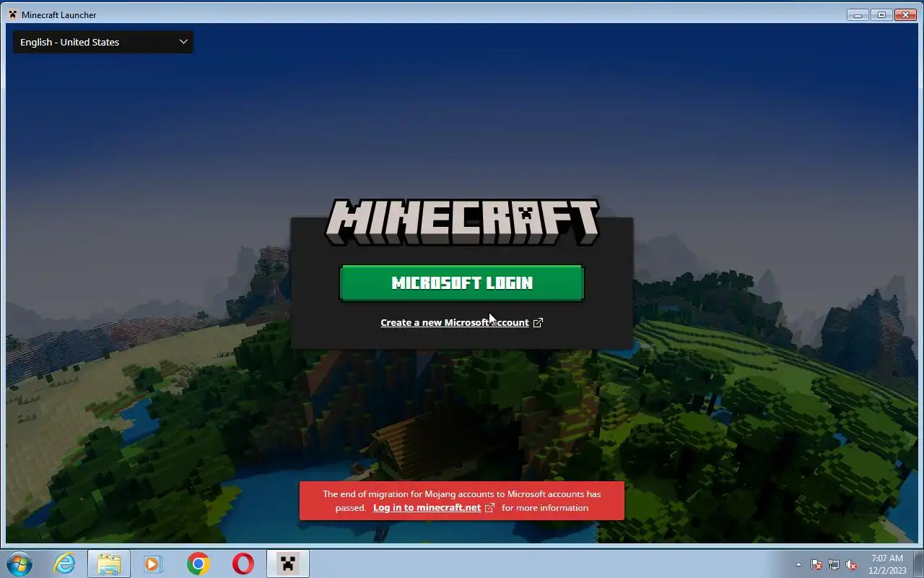
Task: Open the language dropdown showing English - United States
Action: (103, 42)
